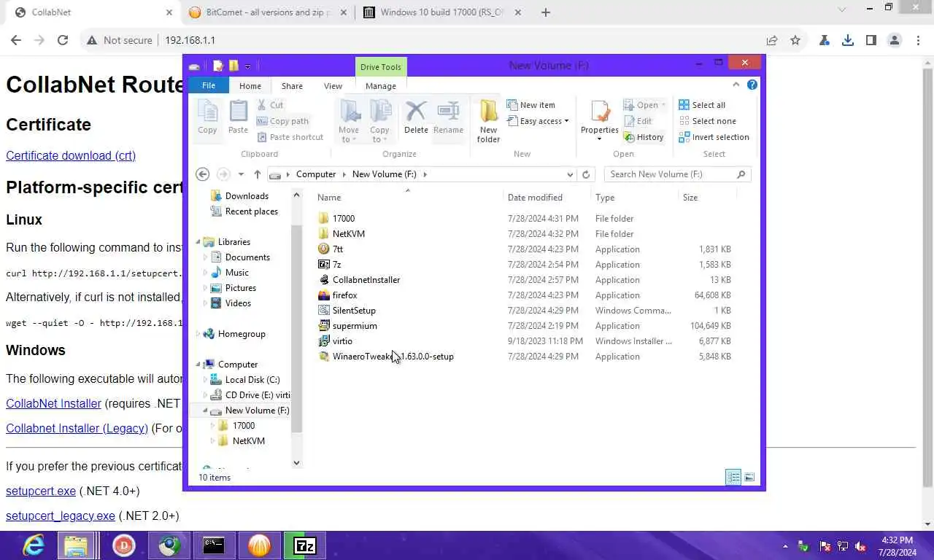Viewport: 934px width, 560px height.
Task: Click the Copy ribbon icon
Action: (207, 117)
